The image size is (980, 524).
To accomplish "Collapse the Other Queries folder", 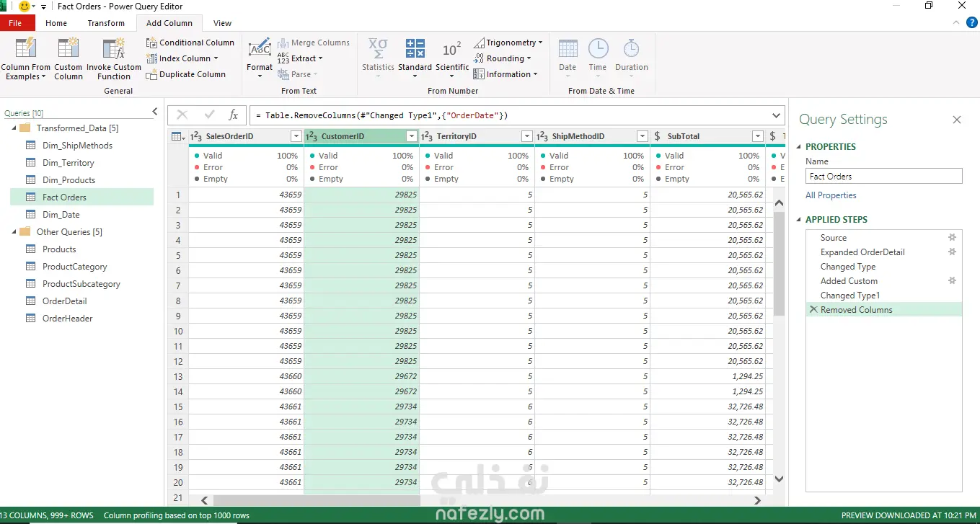I will (x=14, y=232).
